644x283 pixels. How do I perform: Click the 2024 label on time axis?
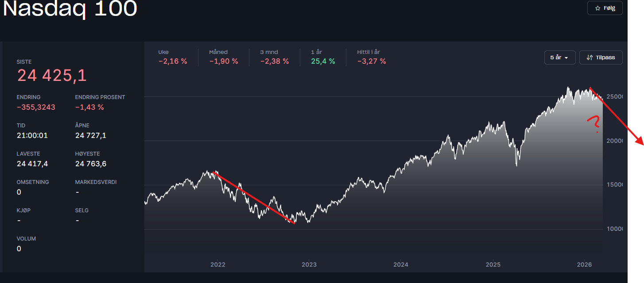tap(400, 265)
